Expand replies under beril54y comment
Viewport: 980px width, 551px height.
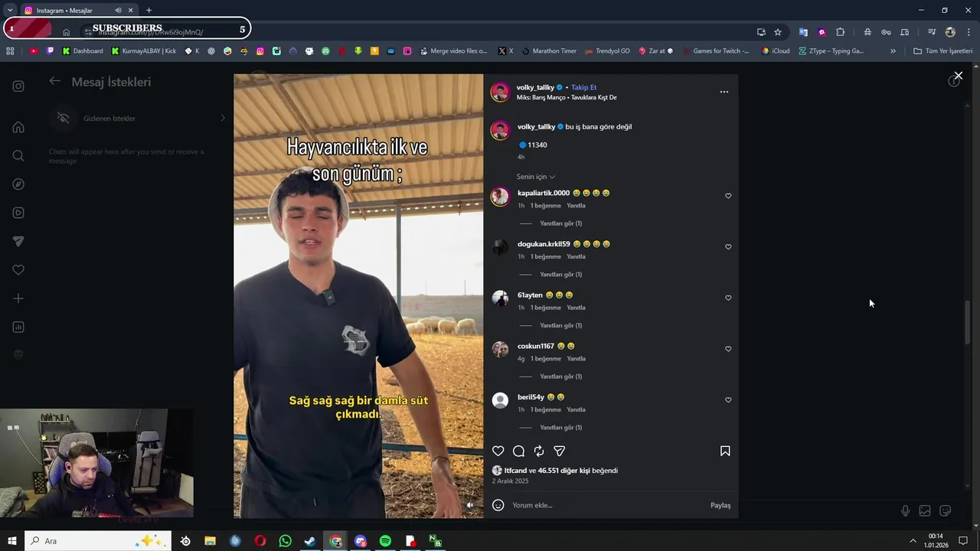[x=560, y=427]
